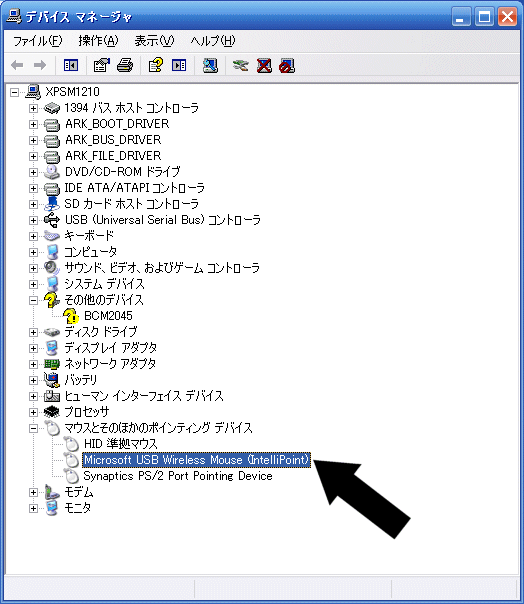This screenshot has height=604, width=524.
Task: Click the Properties toolbar icon
Action: pyautogui.click(x=102, y=65)
